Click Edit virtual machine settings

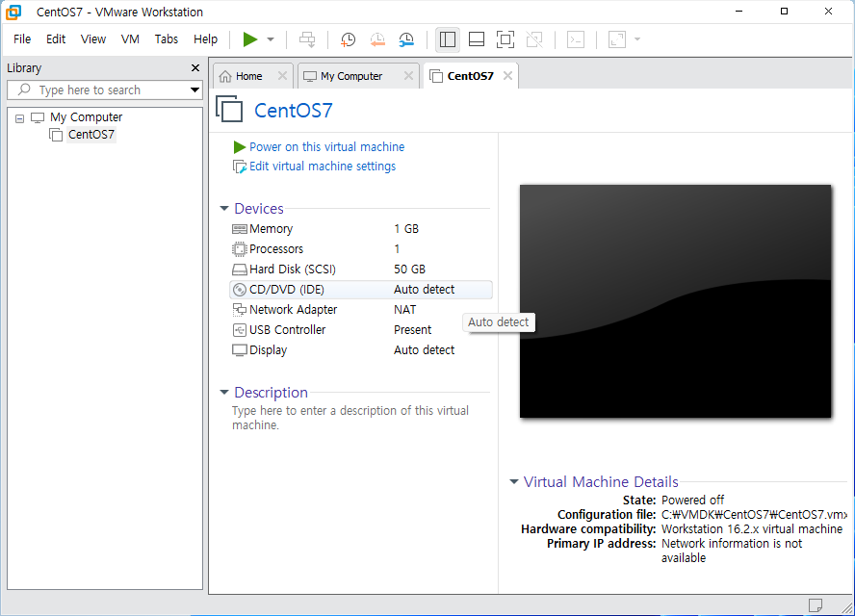pos(323,167)
